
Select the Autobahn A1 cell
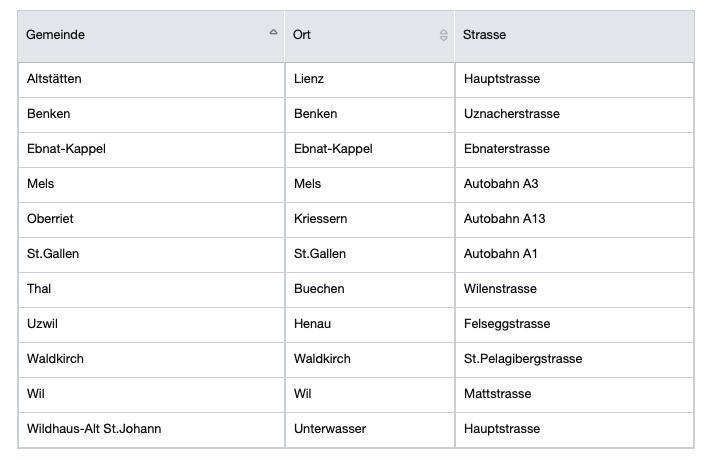tap(501, 254)
